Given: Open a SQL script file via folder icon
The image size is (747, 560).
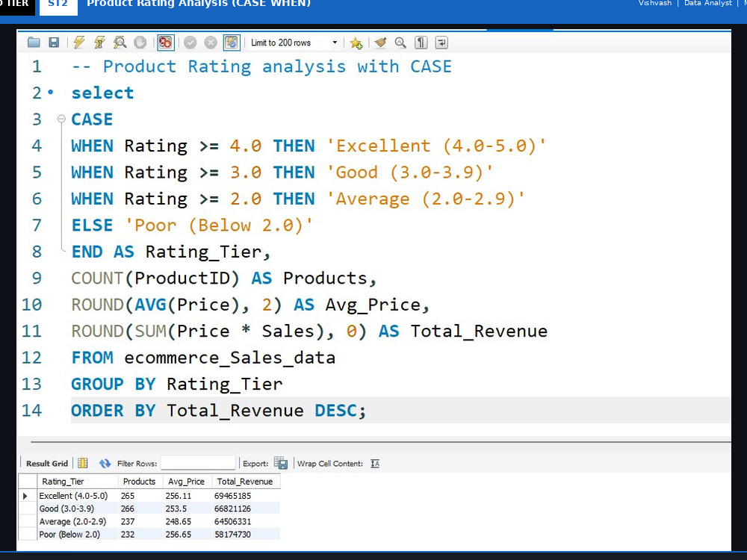Looking at the screenshot, I should coord(34,43).
